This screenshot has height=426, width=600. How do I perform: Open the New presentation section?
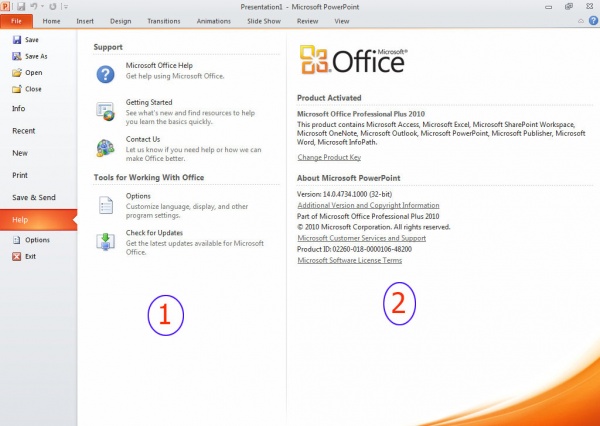pyautogui.click(x=20, y=153)
